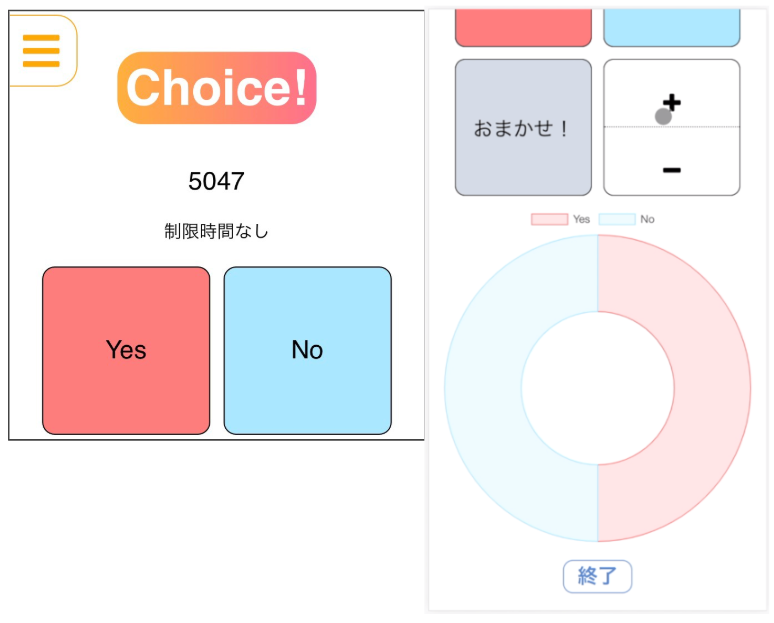Select the large blue No button
The width and height of the screenshot is (774, 623).
coord(307,350)
